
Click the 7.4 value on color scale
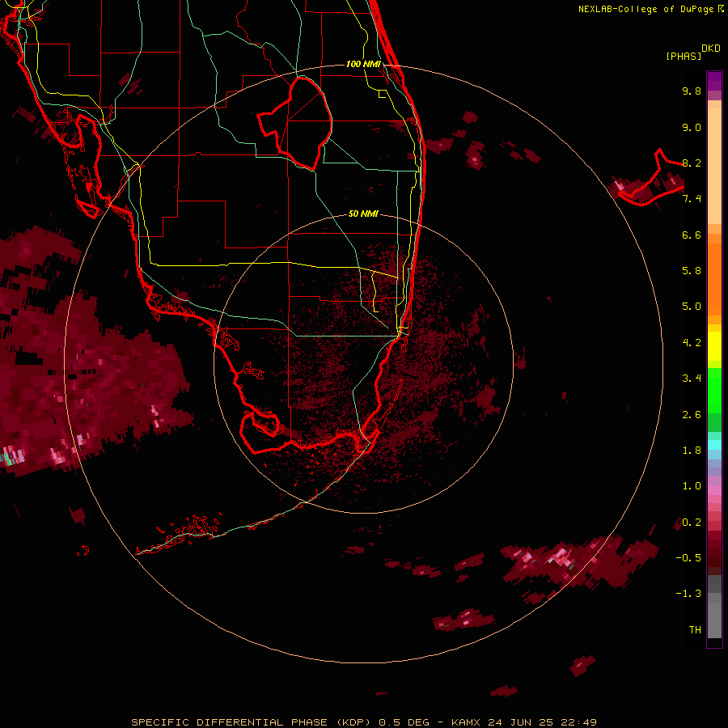coord(692,199)
